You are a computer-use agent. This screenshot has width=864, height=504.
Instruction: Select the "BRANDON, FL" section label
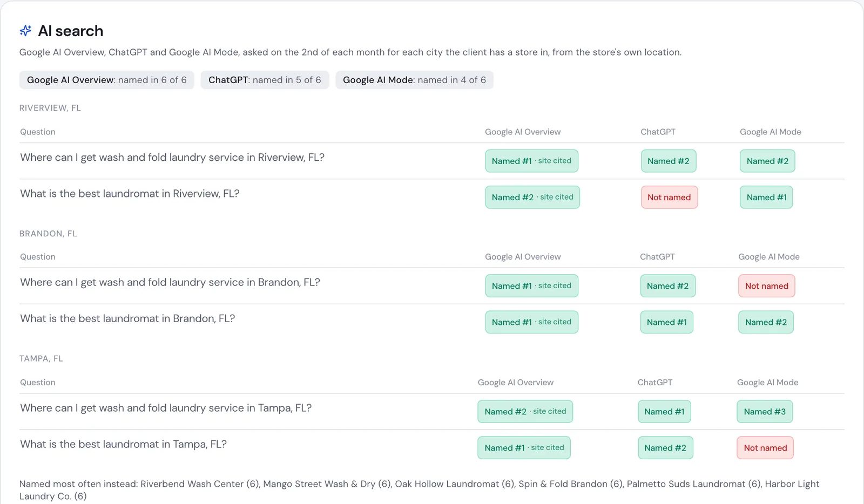click(48, 234)
